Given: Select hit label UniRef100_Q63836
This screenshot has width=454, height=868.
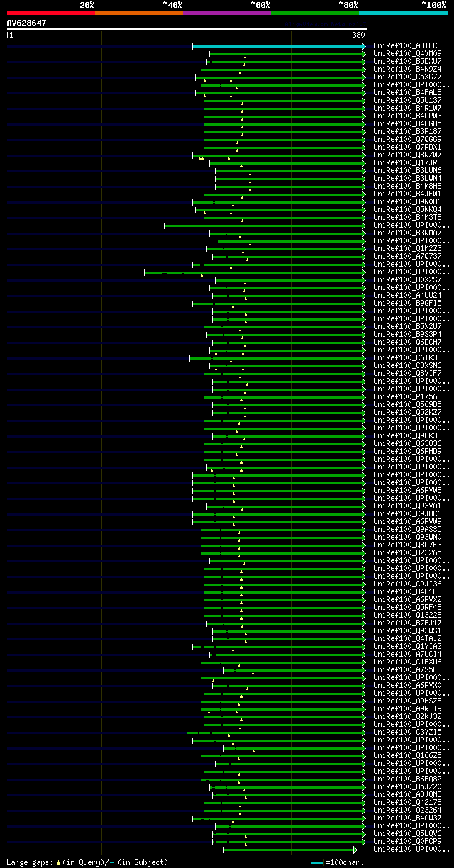Looking at the screenshot, I should (x=407, y=444).
